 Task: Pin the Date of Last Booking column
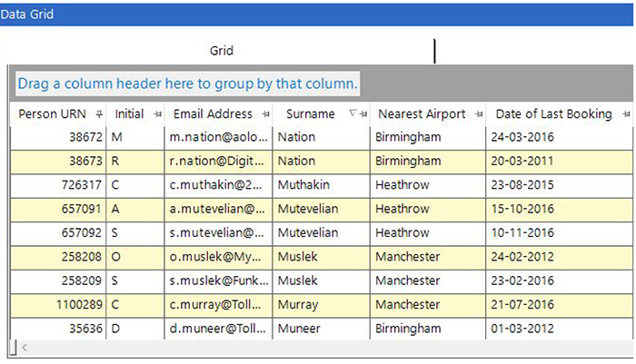tap(625, 114)
